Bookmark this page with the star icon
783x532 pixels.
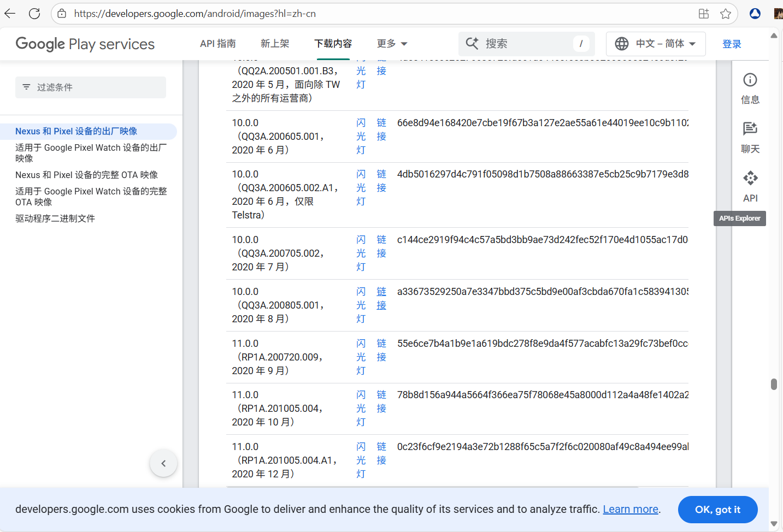(726, 14)
